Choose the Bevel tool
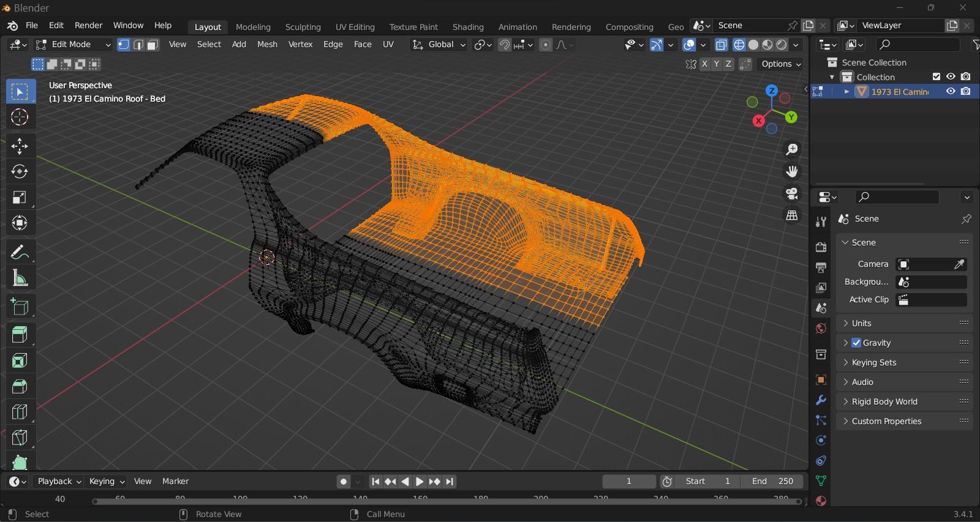980x522 pixels. pos(20,386)
